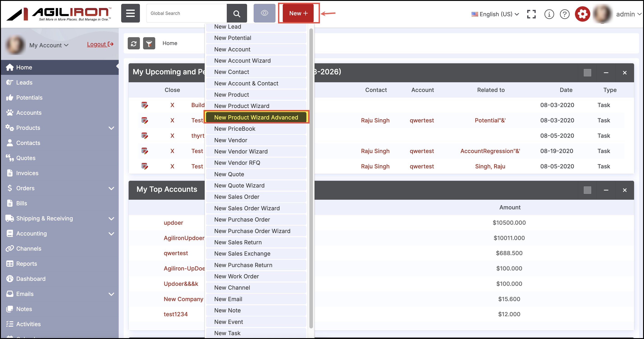Open the red settings gear
This screenshot has height=339, width=644.
click(582, 14)
